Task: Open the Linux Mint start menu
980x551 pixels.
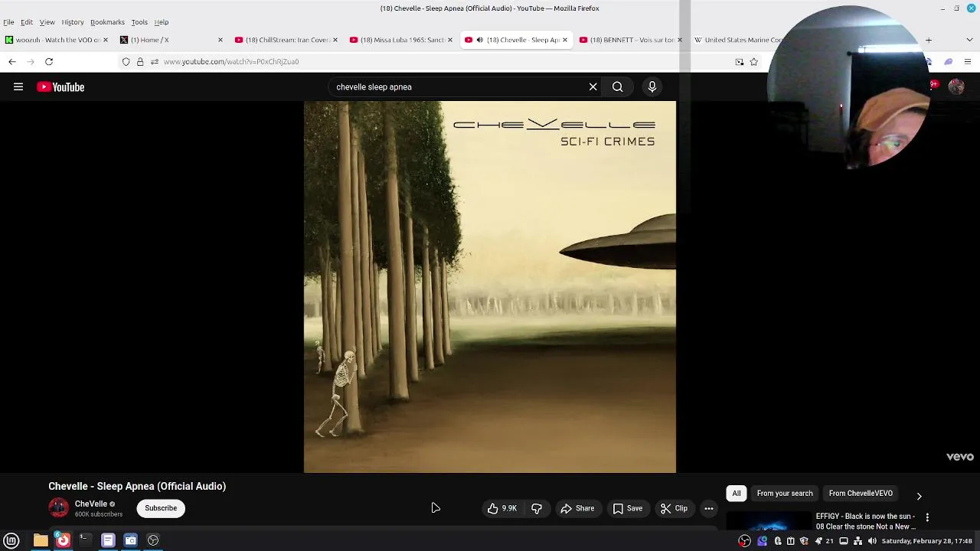Action: [x=11, y=540]
